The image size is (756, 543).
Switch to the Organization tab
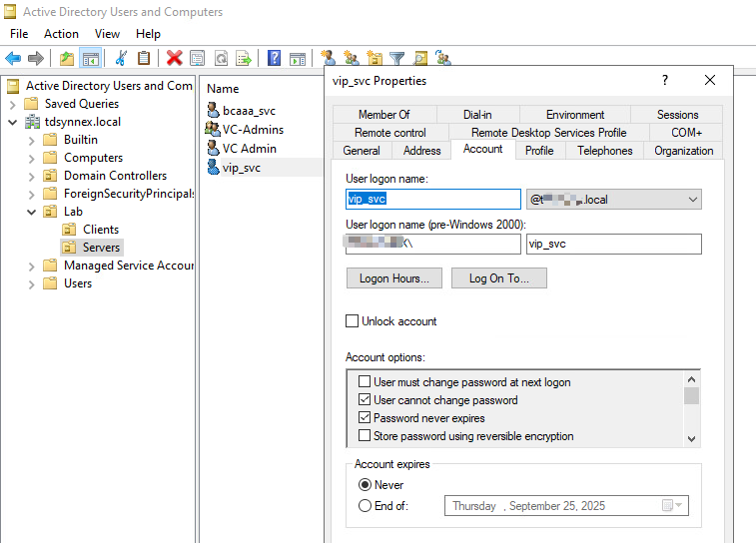point(684,151)
